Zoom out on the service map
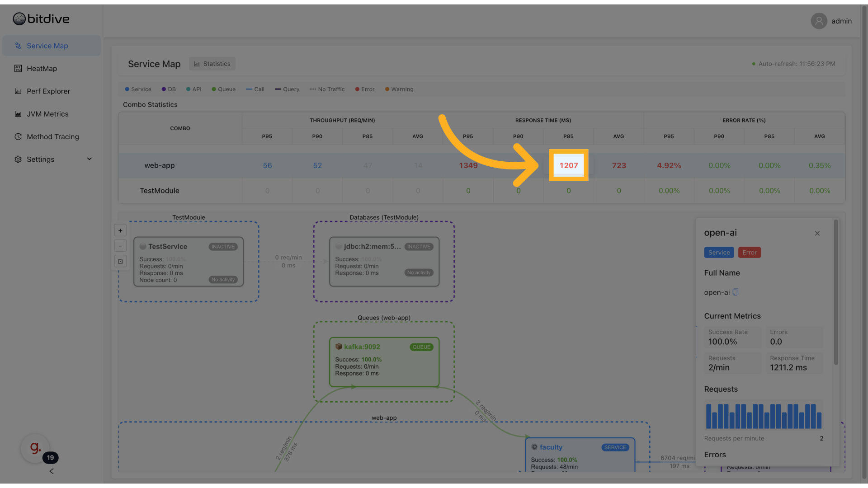This screenshot has width=868, height=488. pyautogui.click(x=120, y=246)
